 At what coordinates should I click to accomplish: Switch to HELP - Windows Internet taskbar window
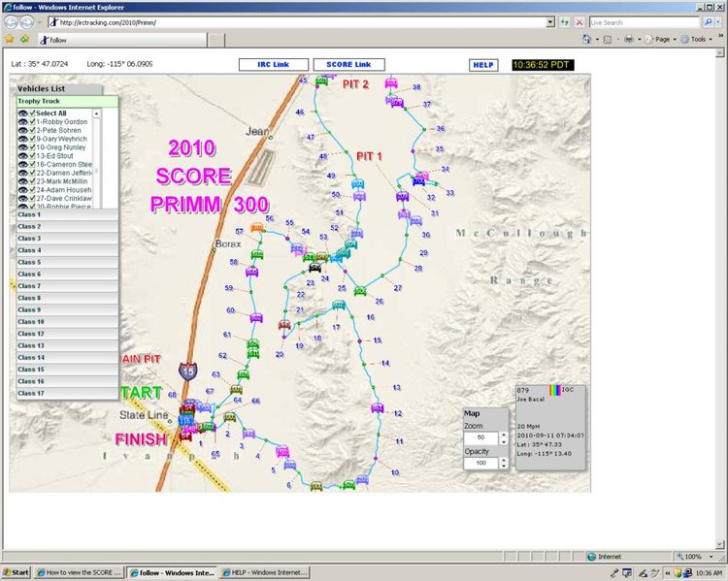pyautogui.click(x=265, y=572)
